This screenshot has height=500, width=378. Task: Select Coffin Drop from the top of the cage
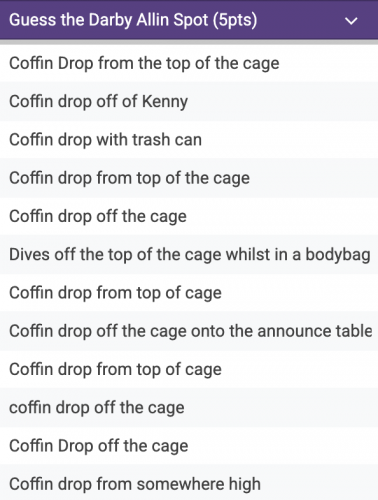[189, 63]
